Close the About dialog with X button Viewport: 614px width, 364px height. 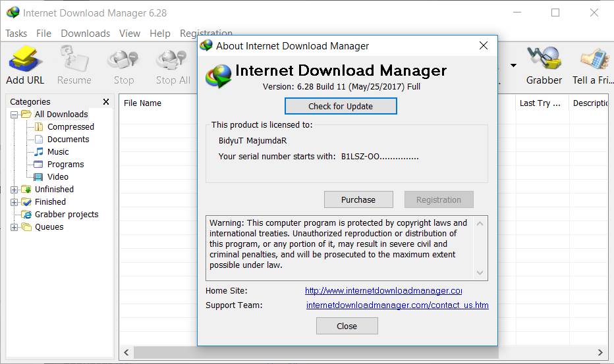(484, 46)
